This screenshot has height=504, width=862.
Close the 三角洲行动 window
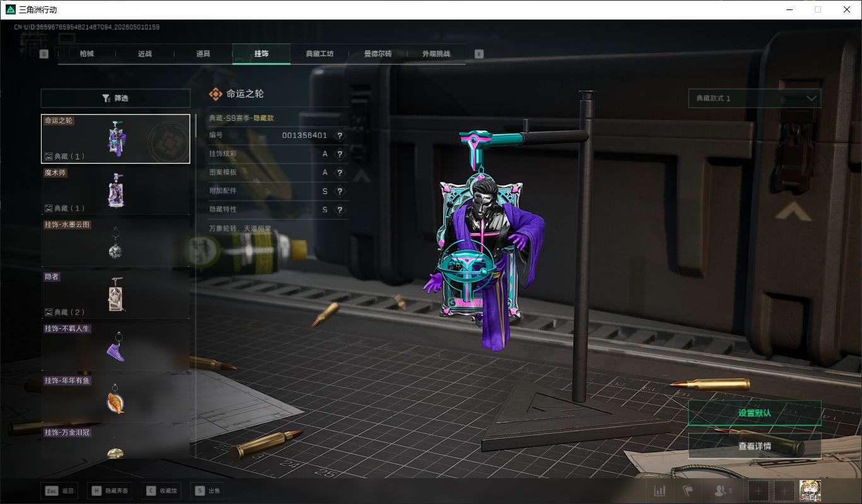[x=847, y=9]
